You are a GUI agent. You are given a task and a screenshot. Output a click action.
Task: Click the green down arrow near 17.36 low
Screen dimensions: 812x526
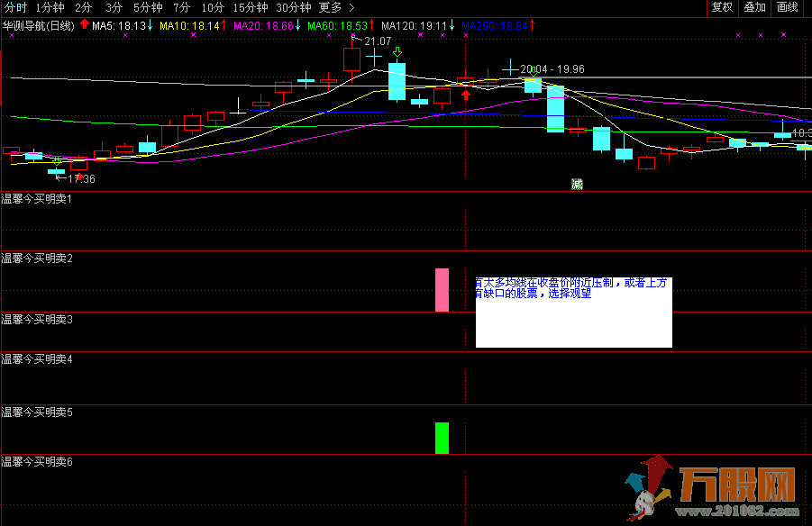point(57,162)
